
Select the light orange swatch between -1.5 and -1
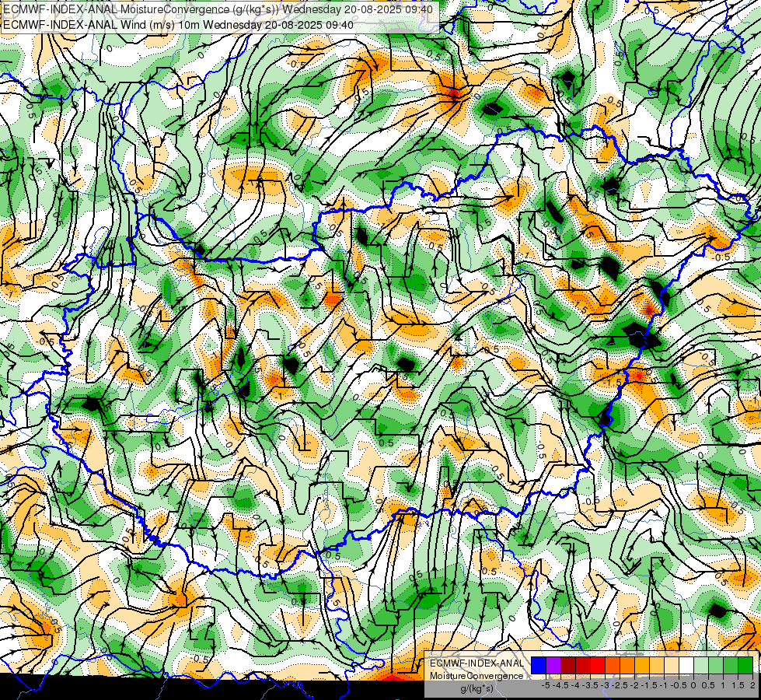click(657, 665)
